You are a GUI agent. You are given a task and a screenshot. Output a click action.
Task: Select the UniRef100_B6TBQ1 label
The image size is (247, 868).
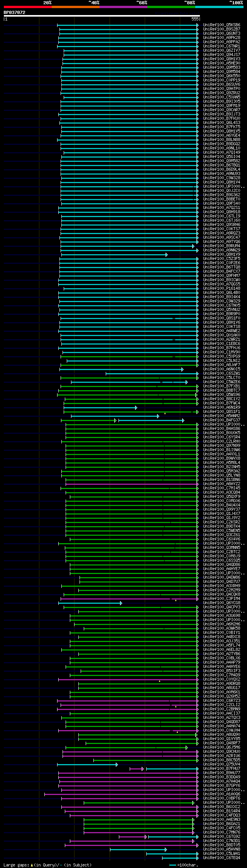(x=222, y=165)
